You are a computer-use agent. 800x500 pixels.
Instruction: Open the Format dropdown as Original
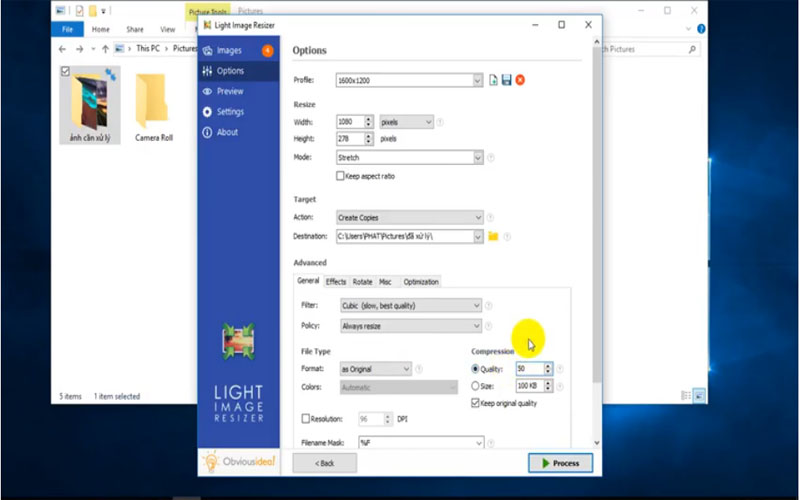pos(376,369)
